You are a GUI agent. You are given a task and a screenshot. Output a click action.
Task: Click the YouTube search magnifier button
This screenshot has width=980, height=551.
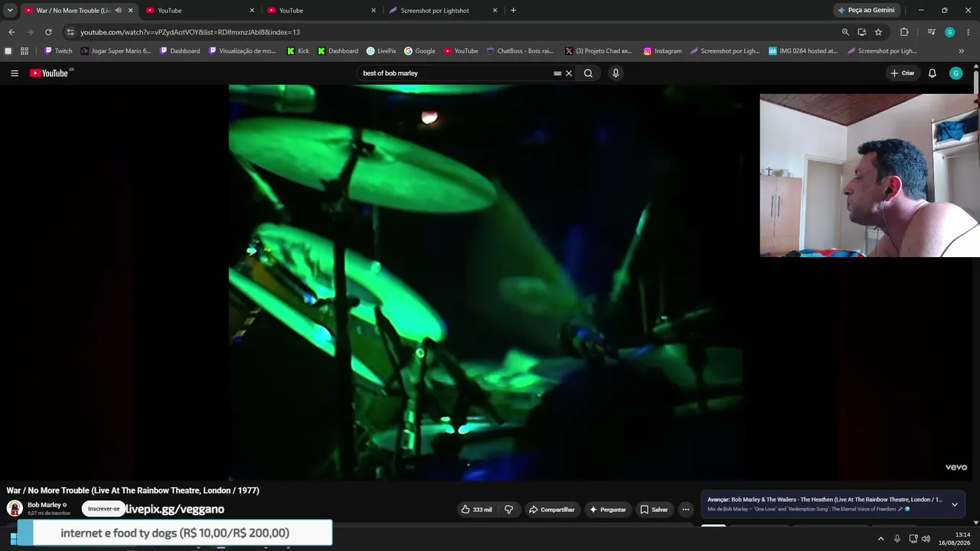point(588,73)
